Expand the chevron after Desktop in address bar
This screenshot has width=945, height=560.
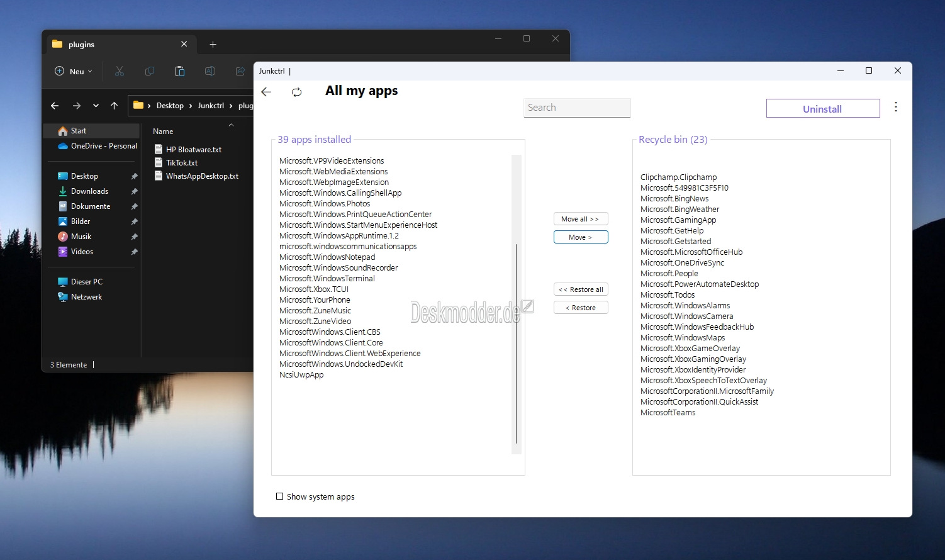[x=191, y=106]
